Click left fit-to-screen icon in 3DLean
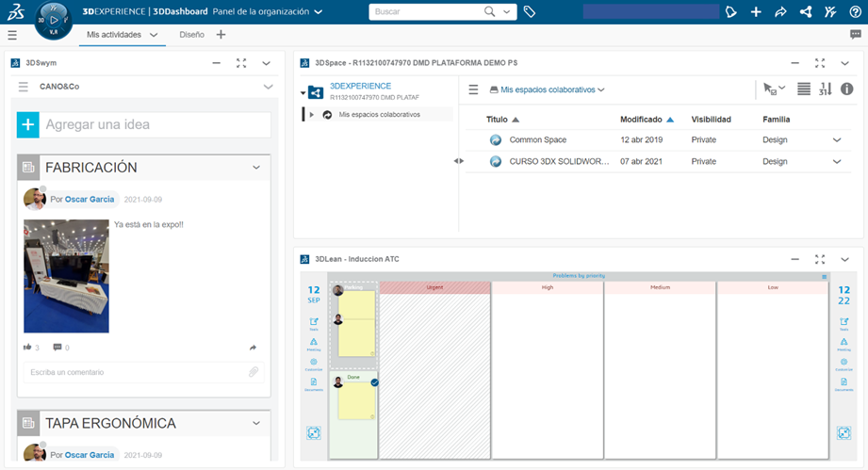The height and width of the screenshot is (470, 868). pos(314,433)
